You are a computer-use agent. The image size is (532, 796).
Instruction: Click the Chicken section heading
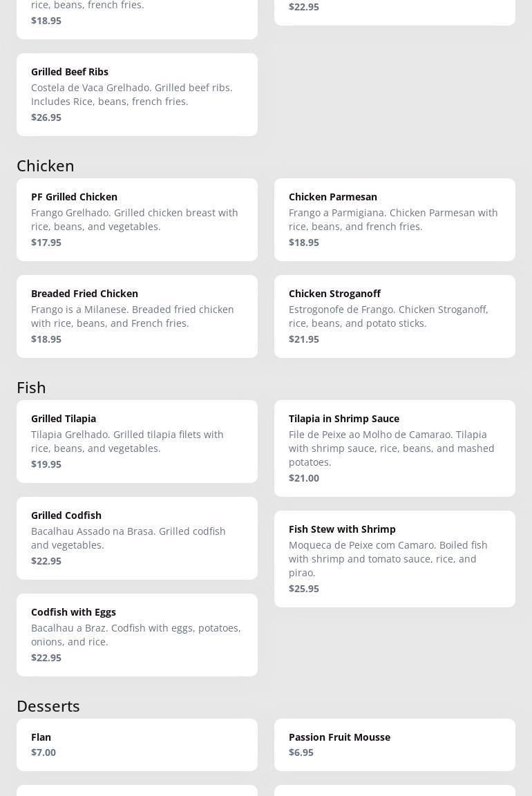[x=46, y=166]
